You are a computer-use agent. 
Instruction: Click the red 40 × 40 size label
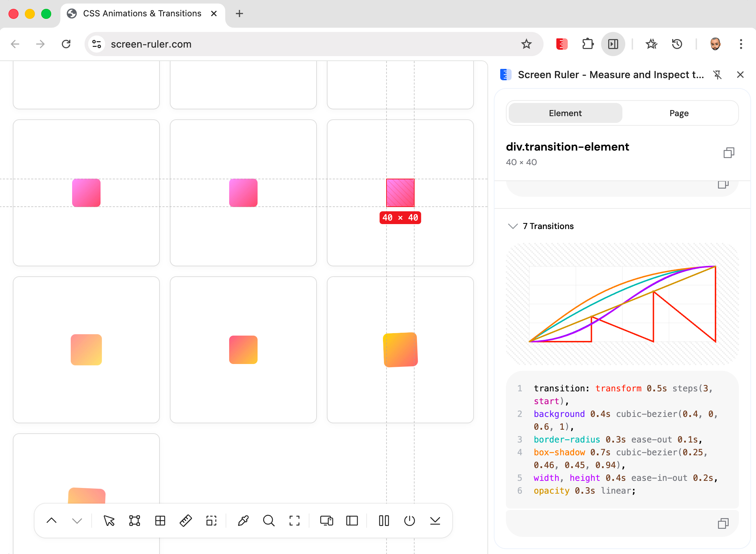point(400,217)
